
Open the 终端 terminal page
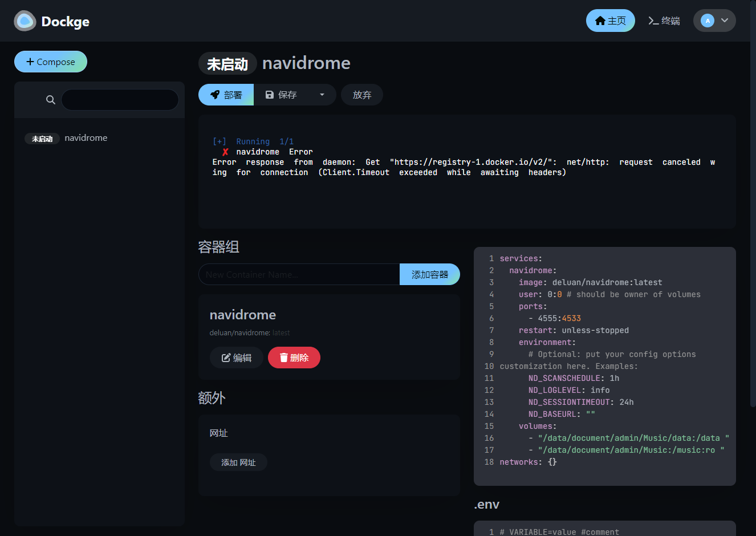pyautogui.click(x=664, y=21)
